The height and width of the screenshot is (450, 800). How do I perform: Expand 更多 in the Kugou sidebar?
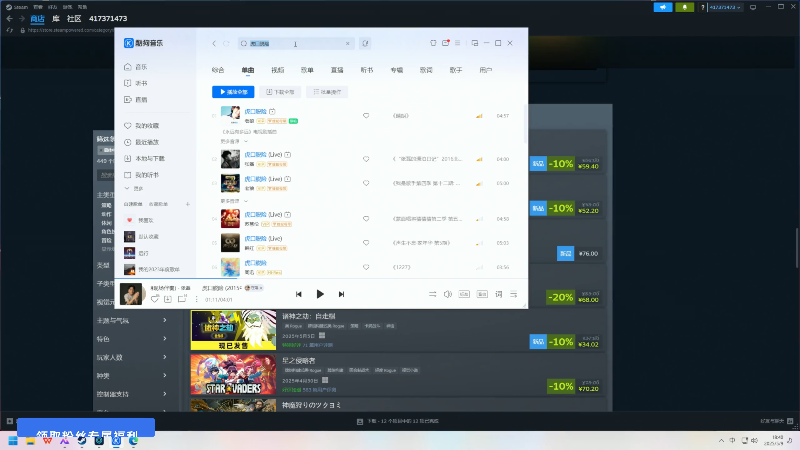(134, 189)
